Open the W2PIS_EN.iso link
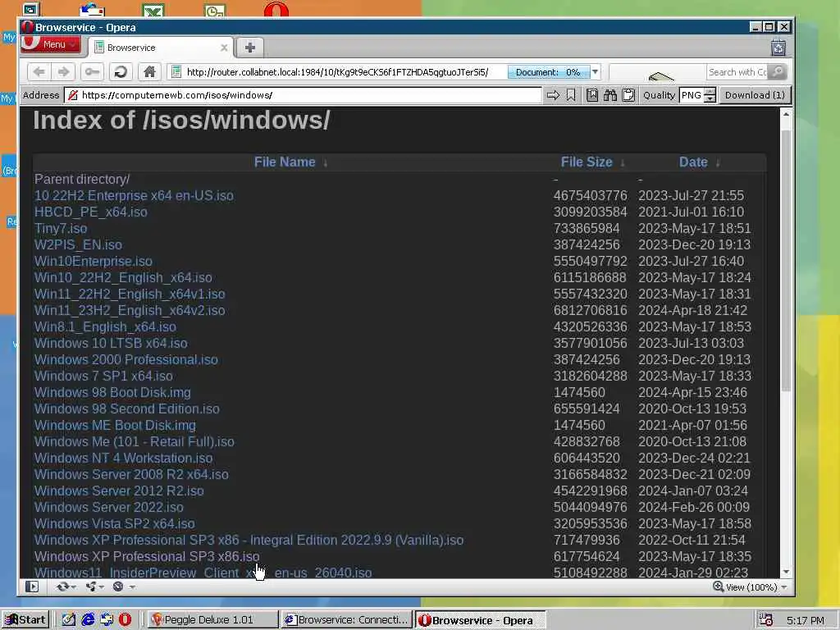This screenshot has width=840, height=630. [x=78, y=244]
